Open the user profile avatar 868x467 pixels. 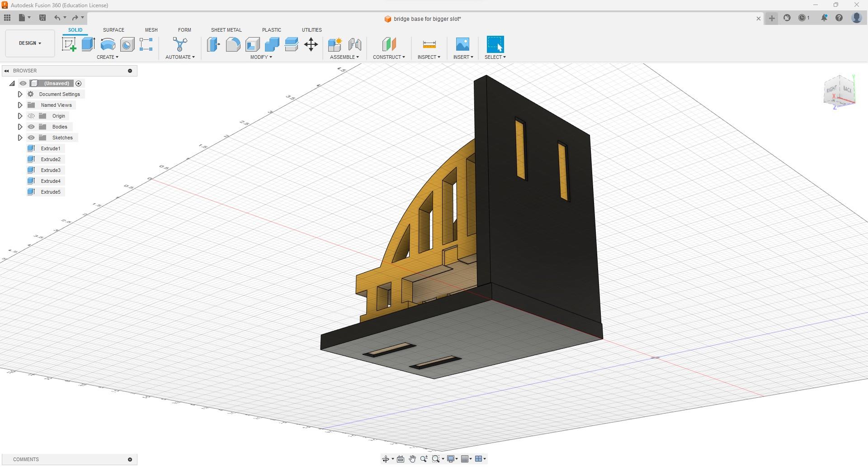[856, 18]
